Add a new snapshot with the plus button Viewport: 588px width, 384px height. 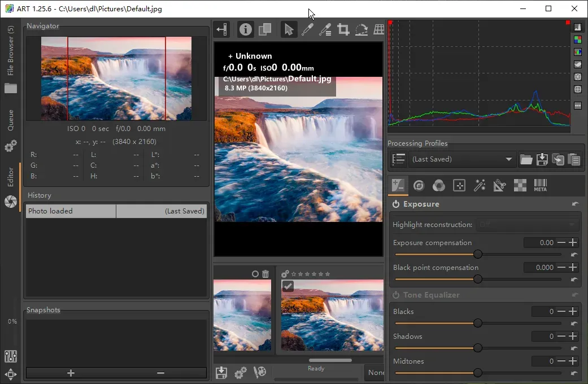tap(71, 373)
